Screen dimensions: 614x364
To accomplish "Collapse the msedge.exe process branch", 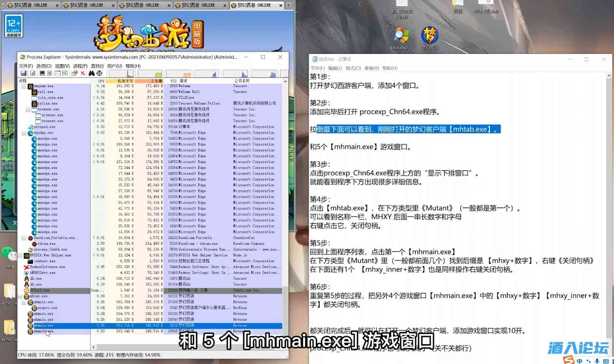I will [x=24, y=133].
